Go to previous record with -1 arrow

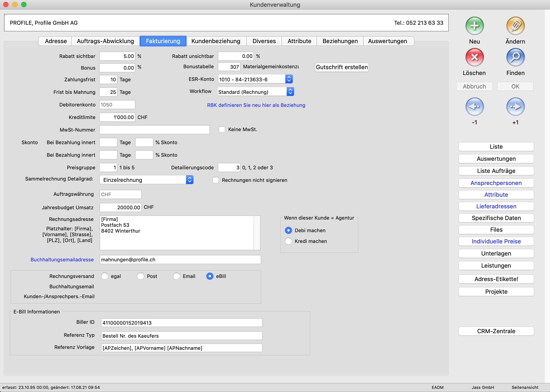click(x=474, y=106)
